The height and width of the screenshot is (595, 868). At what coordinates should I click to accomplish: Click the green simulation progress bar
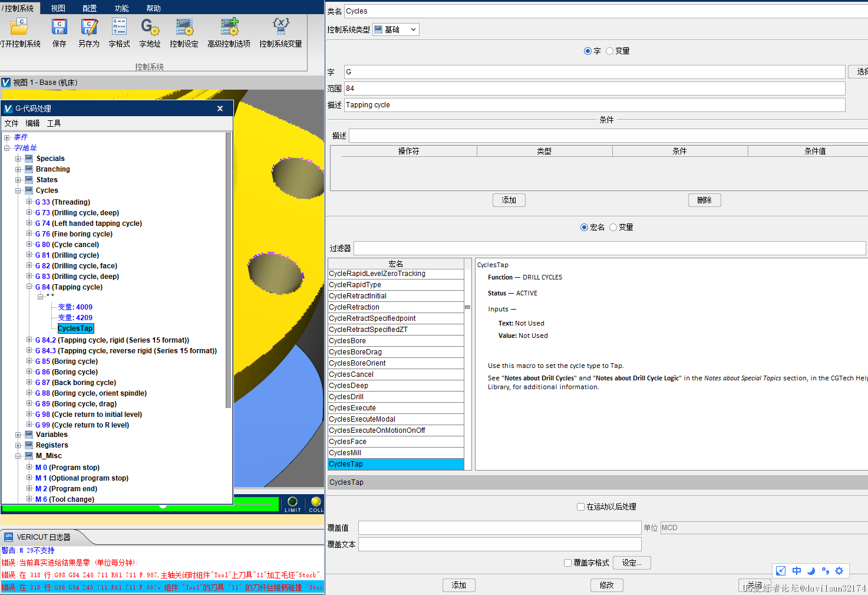[140, 505]
